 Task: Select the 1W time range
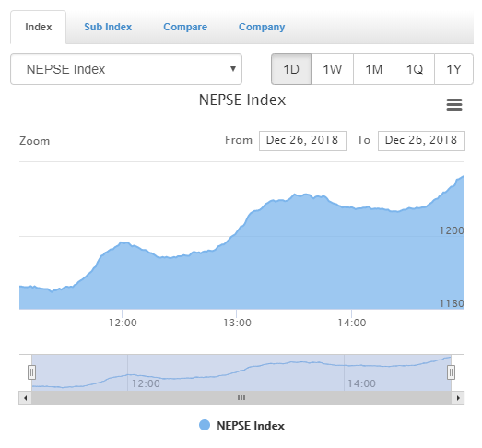(333, 69)
